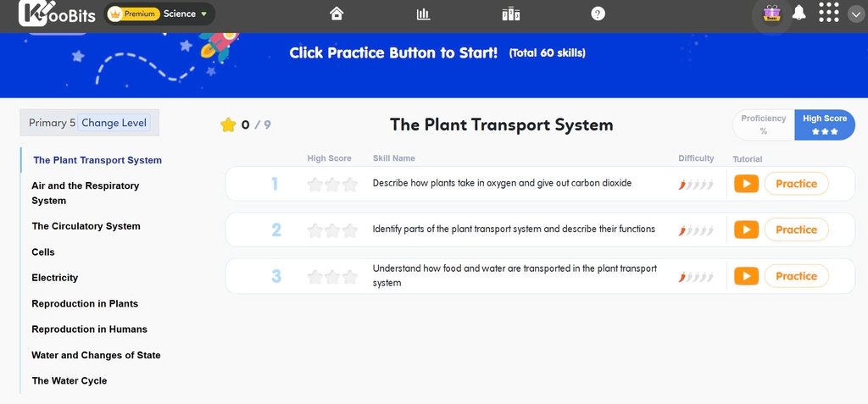Click Practice for skill 1
868x404 pixels.
[x=796, y=184]
